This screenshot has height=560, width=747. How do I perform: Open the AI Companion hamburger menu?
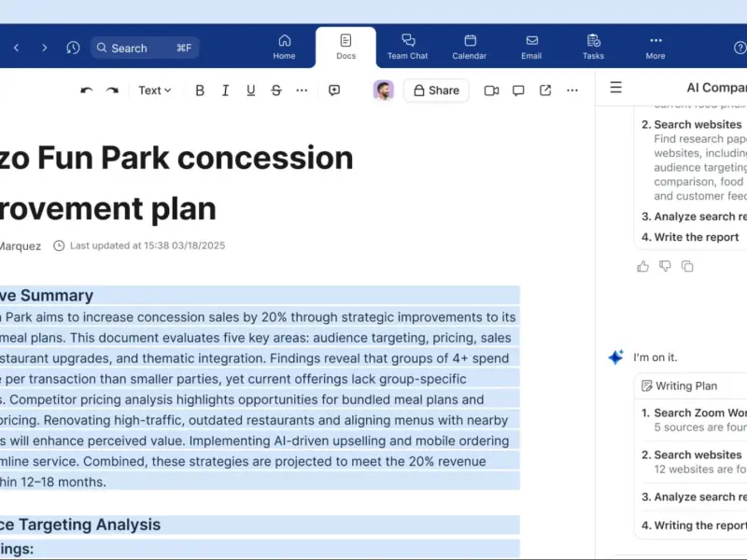click(616, 88)
